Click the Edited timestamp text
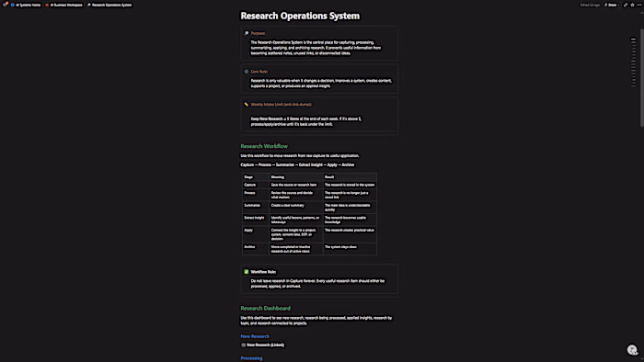Viewport: 644px width, 362px height. tap(590, 5)
